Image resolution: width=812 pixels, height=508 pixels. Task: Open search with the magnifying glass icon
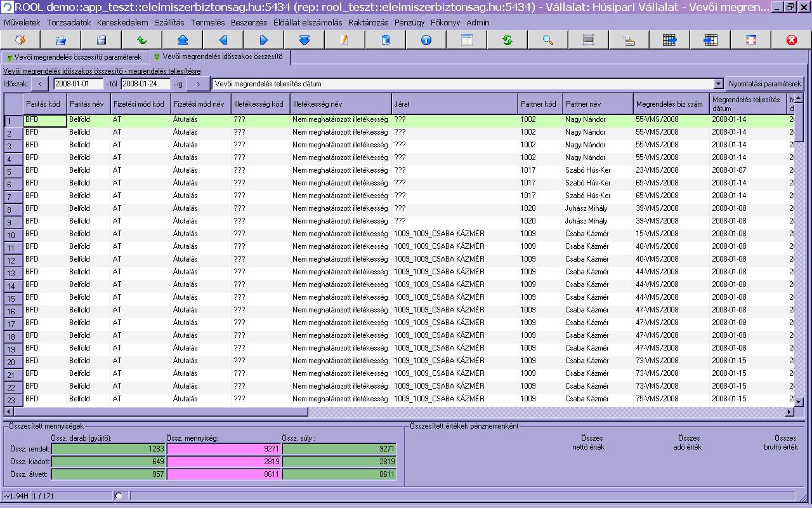click(x=548, y=40)
